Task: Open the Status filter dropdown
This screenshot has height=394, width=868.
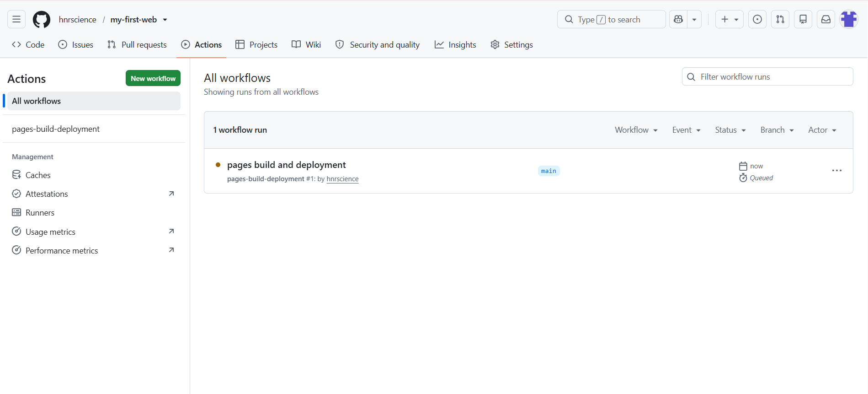Action: [730, 130]
